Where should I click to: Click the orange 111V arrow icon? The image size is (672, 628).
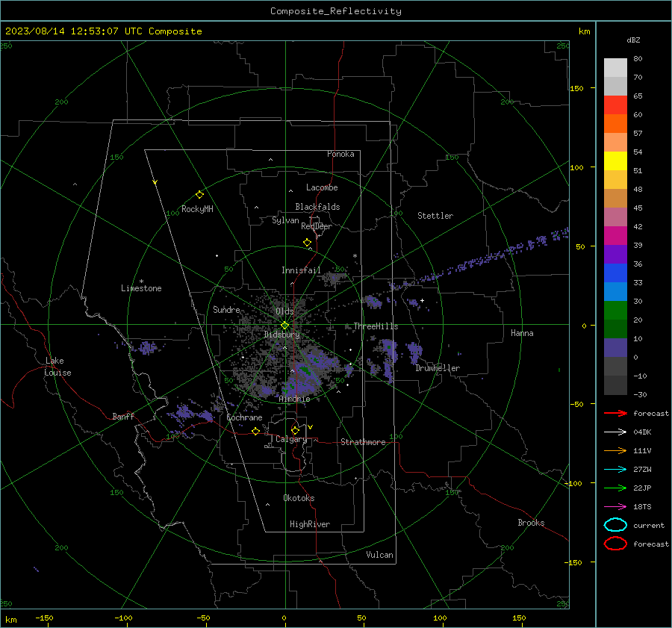[615, 450]
